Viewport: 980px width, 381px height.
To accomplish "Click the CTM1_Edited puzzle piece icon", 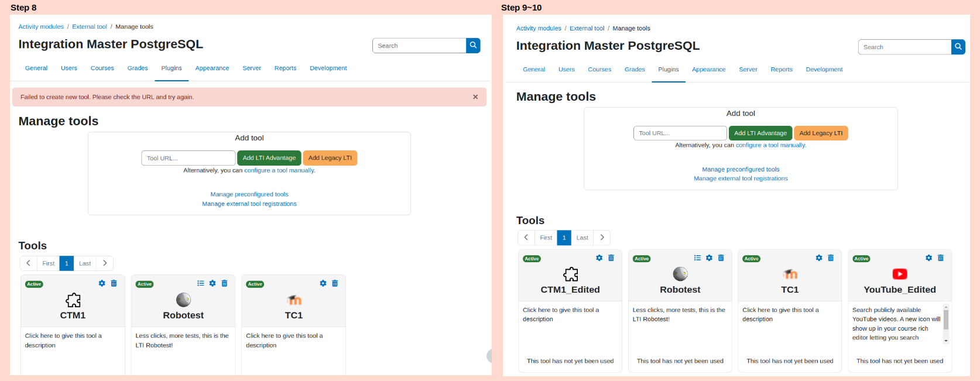I will pyautogui.click(x=570, y=274).
